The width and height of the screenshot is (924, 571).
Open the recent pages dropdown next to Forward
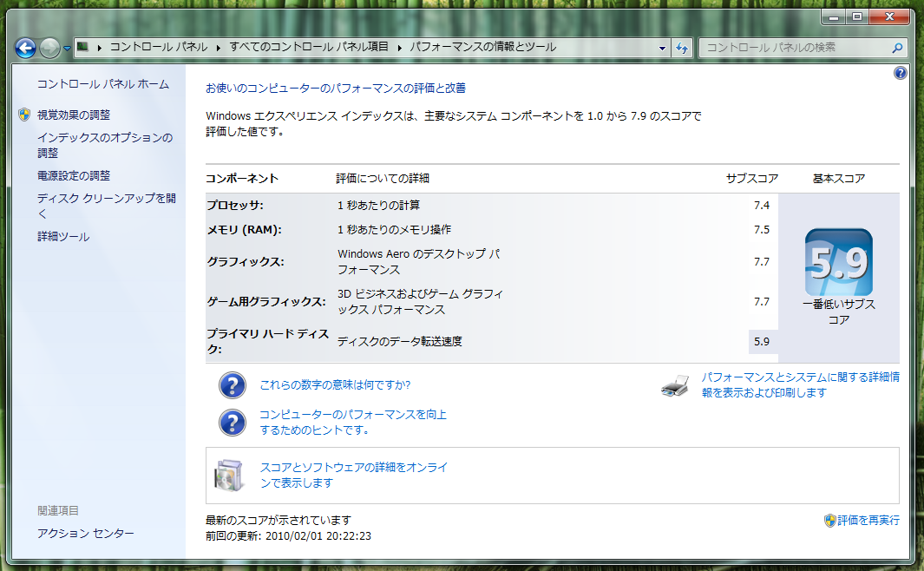(x=67, y=49)
